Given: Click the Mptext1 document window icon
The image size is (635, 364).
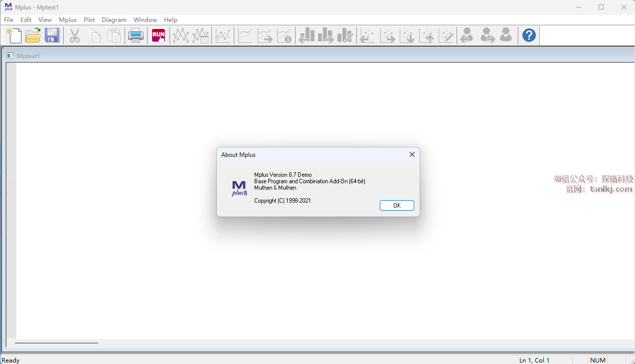Looking at the screenshot, I should click(x=10, y=56).
